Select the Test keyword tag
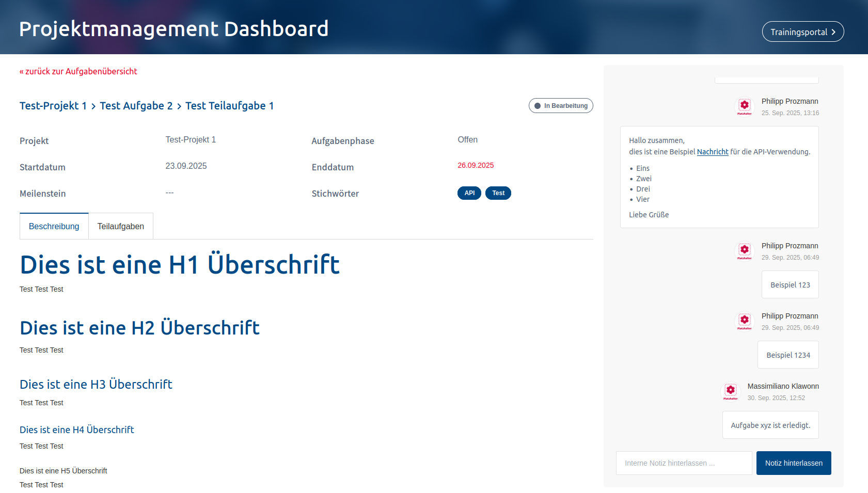This screenshot has width=868, height=493. point(498,193)
